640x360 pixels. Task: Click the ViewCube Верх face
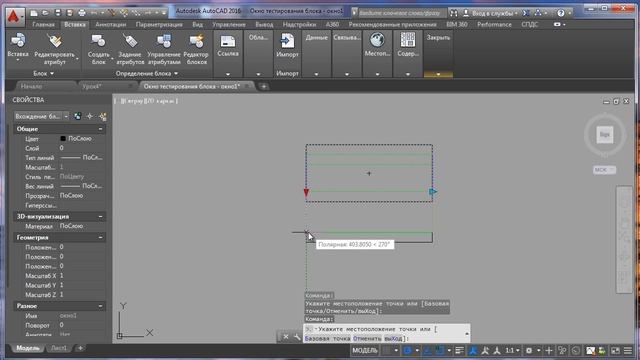pos(604,135)
